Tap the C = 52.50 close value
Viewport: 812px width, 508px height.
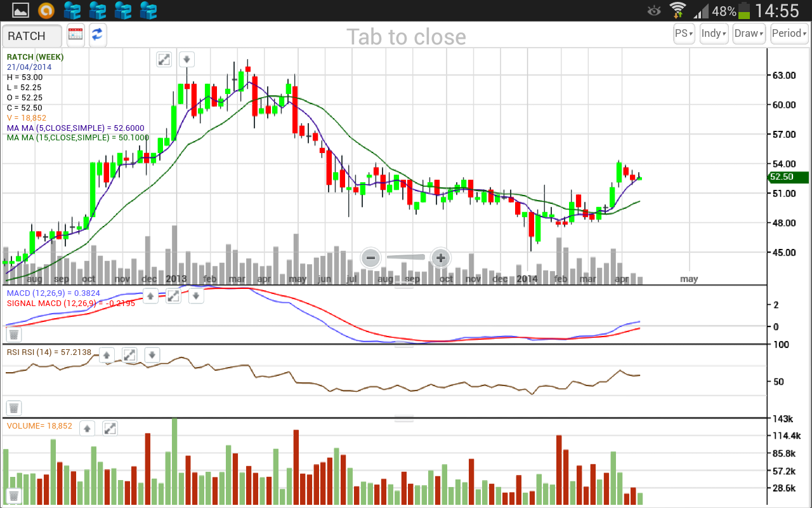(25, 107)
